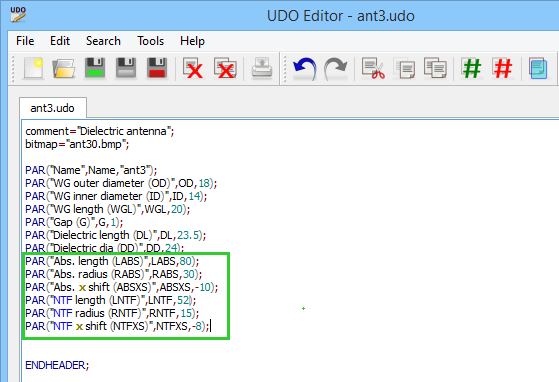Click the bitmap="ant30.bmp" line
The image size is (559, 382).
point(77,144)
